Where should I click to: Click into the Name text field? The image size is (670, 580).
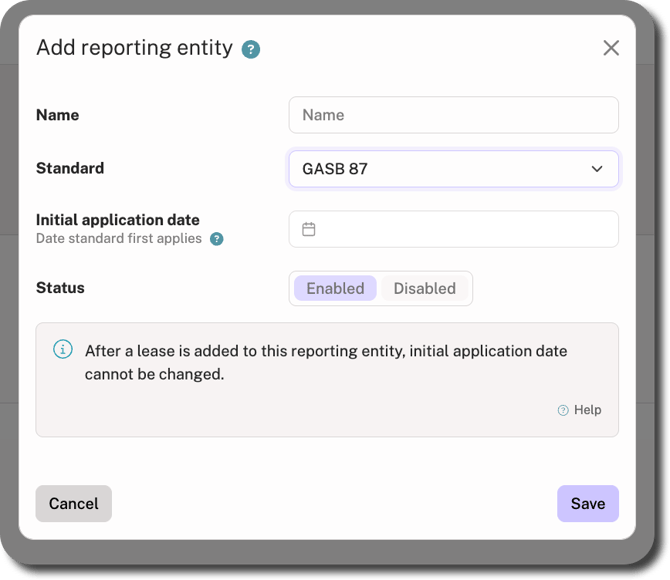[453, 115]
